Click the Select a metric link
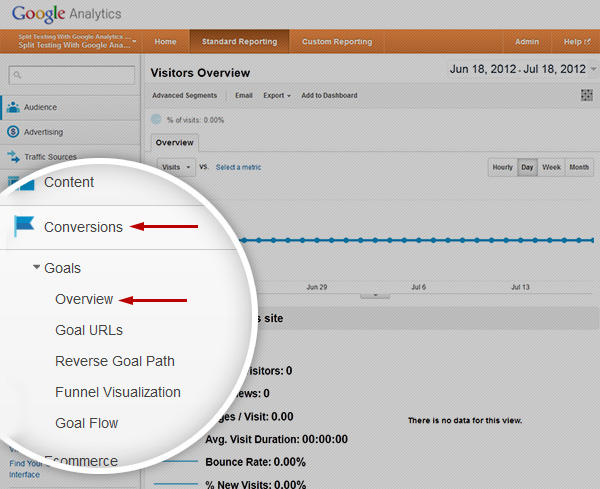The width and height of the screenshot is (600, 489). [x=238, y=167]
